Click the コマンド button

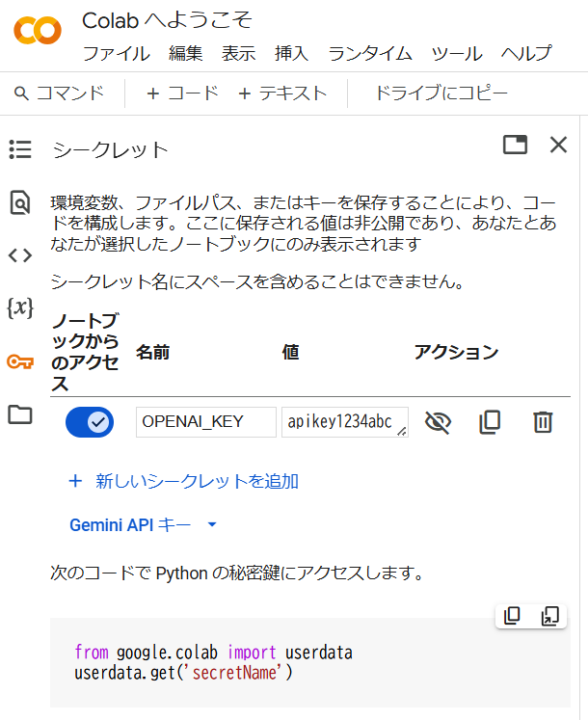pyautogui.click(x=59, y=93)
